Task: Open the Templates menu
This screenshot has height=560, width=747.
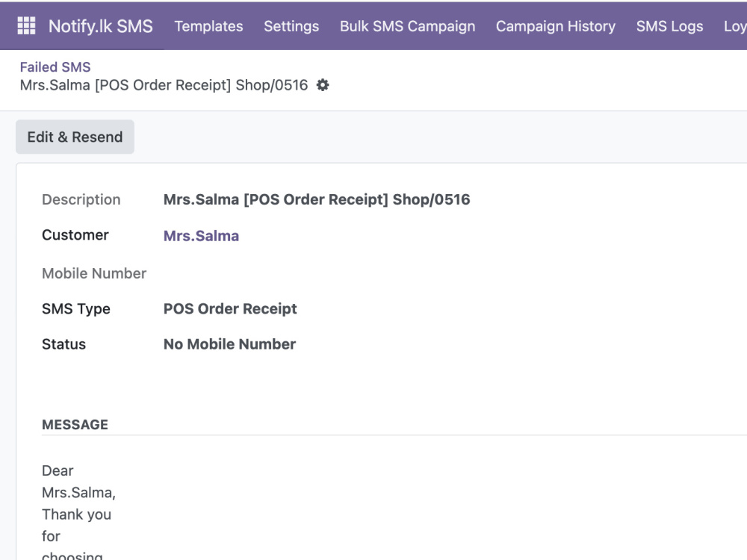Action: [x=208, y=26]
